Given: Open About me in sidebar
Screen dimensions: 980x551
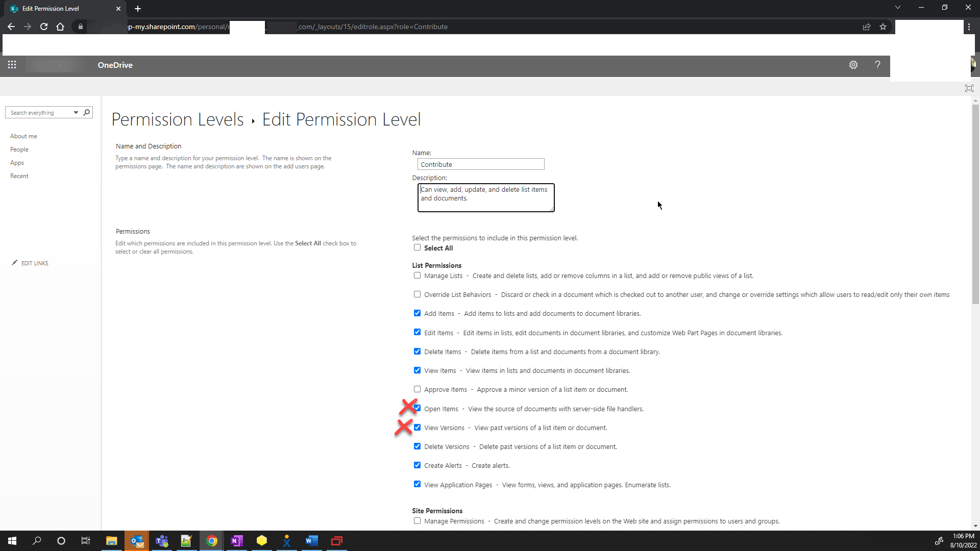Looking at the screenshot, I should pos(23,136).
